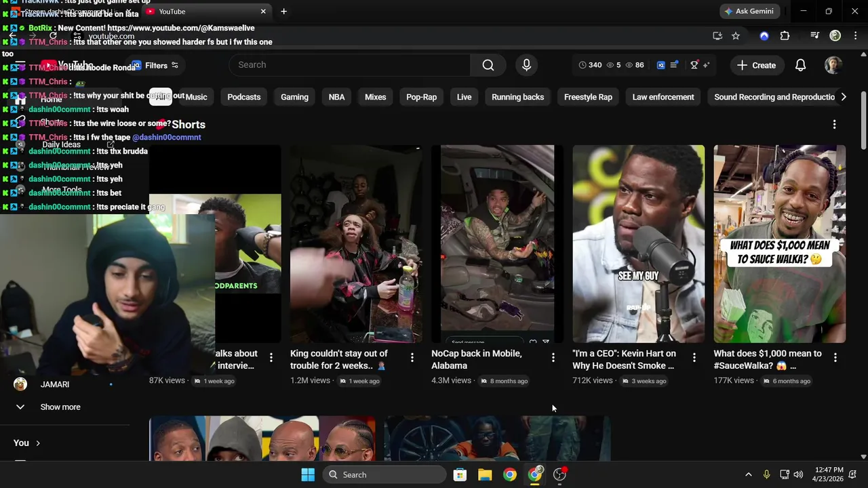Image resolution: width=868 pixels, height=488 pixels.
Task: Click the YouTube search input field
Action: [x=350, y=65]
